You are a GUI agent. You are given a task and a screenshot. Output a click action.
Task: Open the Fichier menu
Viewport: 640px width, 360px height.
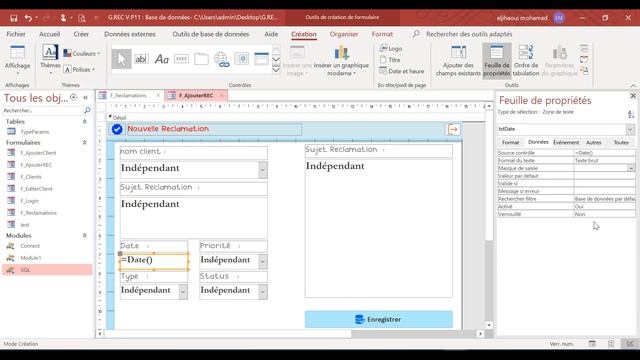pyautogui.click(x=16, y=34)
